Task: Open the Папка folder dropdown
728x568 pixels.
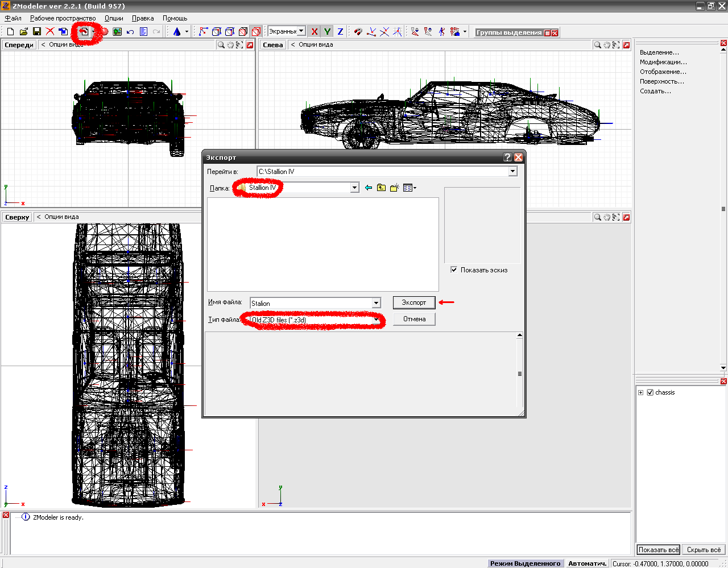Action: [x=355, y=188]
